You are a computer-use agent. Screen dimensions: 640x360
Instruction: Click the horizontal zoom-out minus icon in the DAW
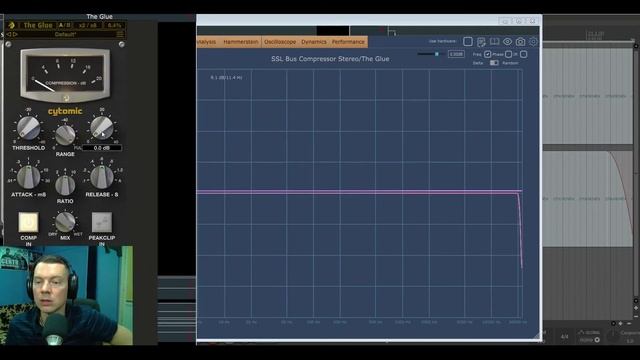629,323
